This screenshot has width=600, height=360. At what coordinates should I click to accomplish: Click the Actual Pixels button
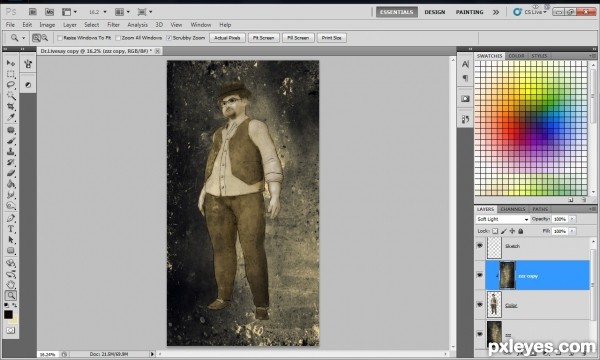coord(227,38)
